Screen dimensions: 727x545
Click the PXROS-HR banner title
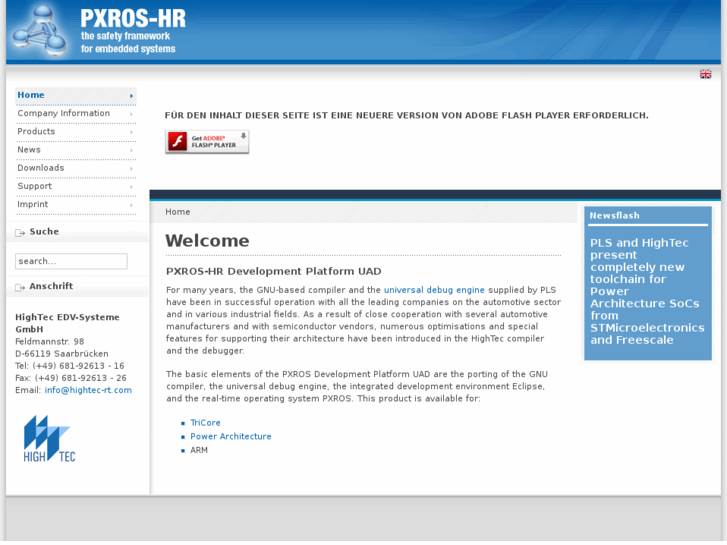133,19
